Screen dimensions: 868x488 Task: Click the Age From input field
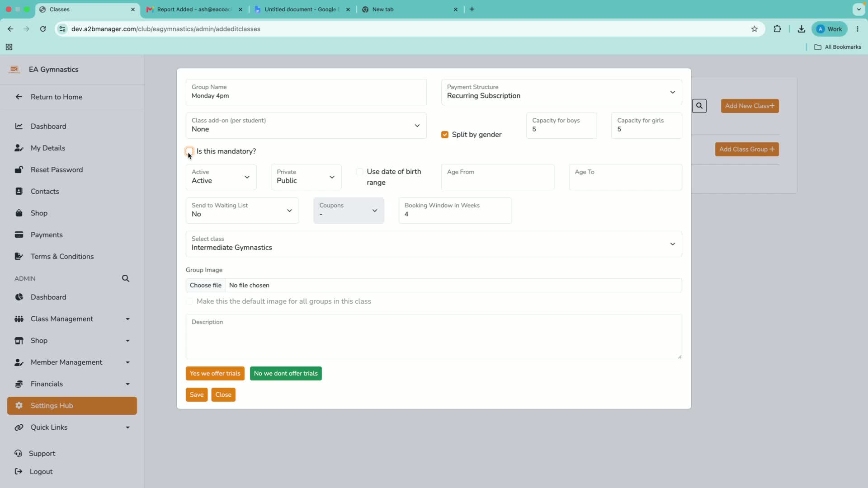pyautogui.click(x=498, y=177)
